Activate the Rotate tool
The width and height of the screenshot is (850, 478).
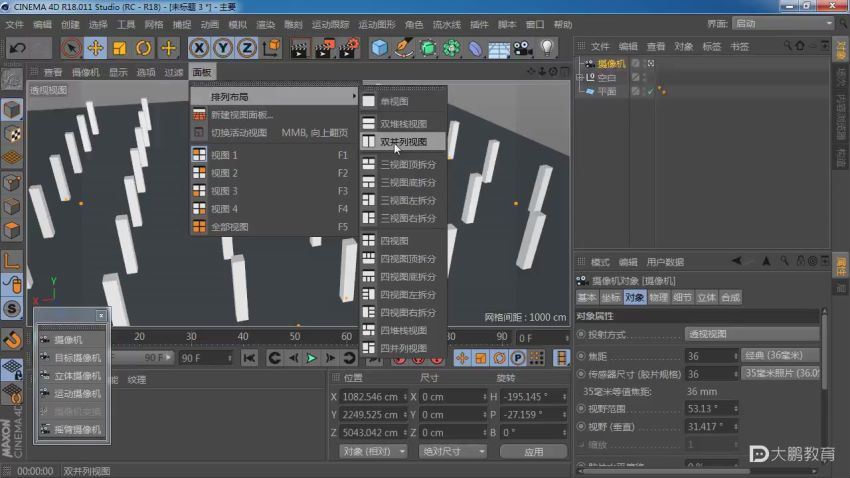tap(144, 48)
